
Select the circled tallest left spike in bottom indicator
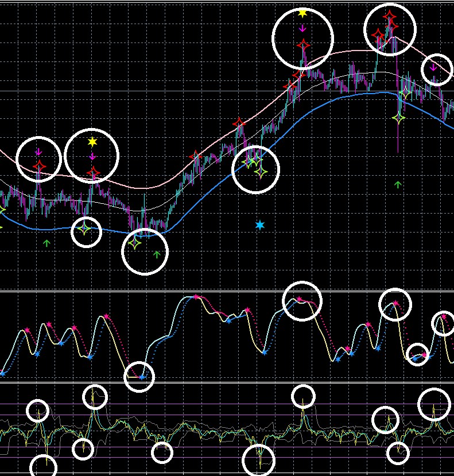pos(95,397)
